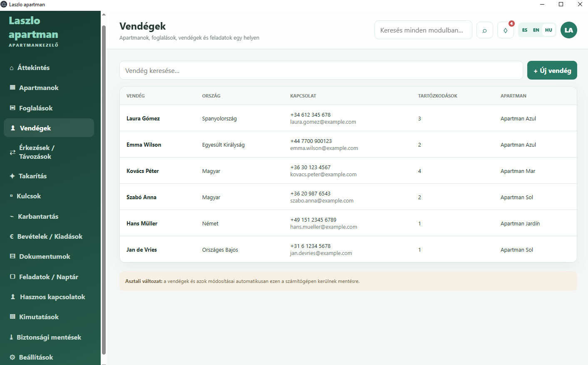Switch language to EN
The image size is (588, 365).
click(x=536, y=30)
